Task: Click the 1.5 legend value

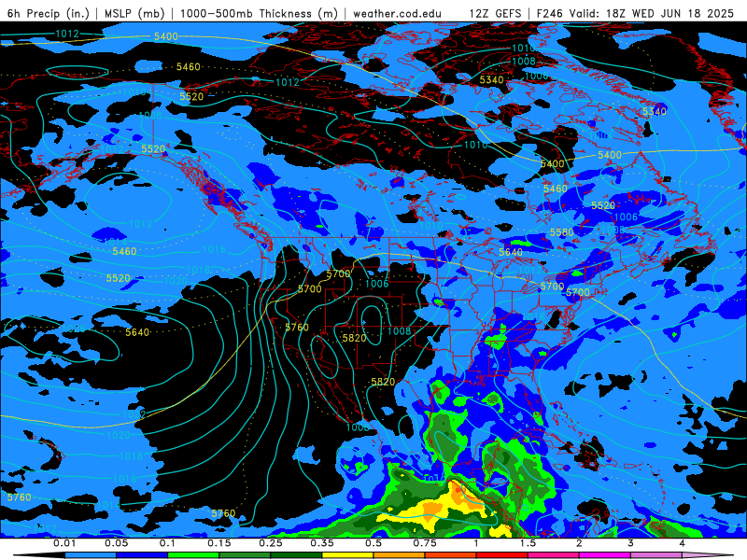Action: [528, 543]
